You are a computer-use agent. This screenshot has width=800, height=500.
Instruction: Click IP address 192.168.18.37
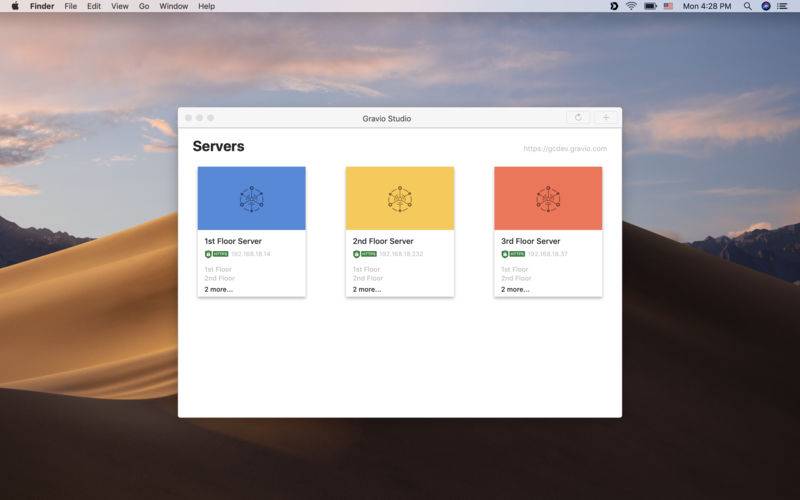tap(547, 254)
